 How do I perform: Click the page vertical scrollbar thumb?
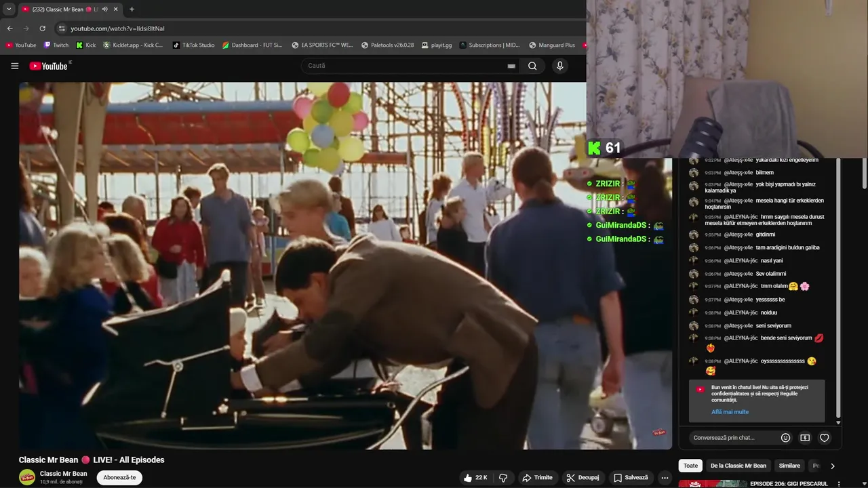[864, 173]
